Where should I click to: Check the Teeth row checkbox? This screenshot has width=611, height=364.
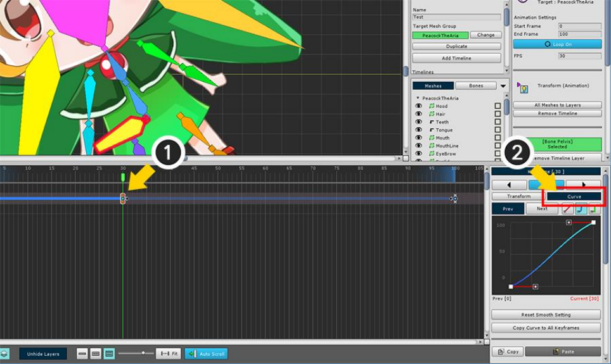tap(498, 122)
